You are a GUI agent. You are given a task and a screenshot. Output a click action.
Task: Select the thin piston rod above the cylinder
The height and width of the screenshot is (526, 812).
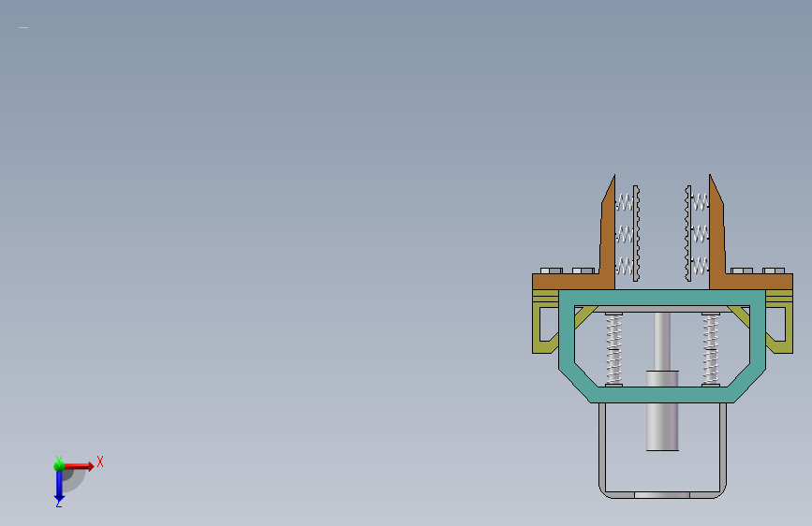[662, 341]
